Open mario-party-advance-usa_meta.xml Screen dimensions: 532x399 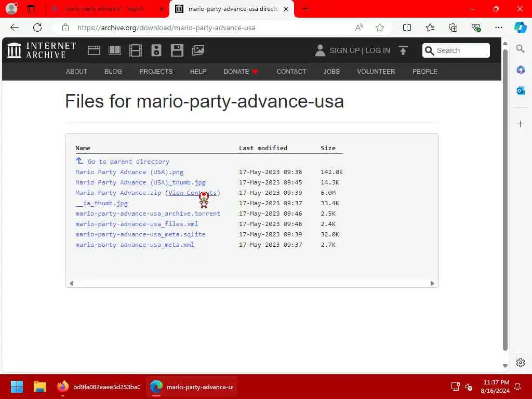pos(135,245)
